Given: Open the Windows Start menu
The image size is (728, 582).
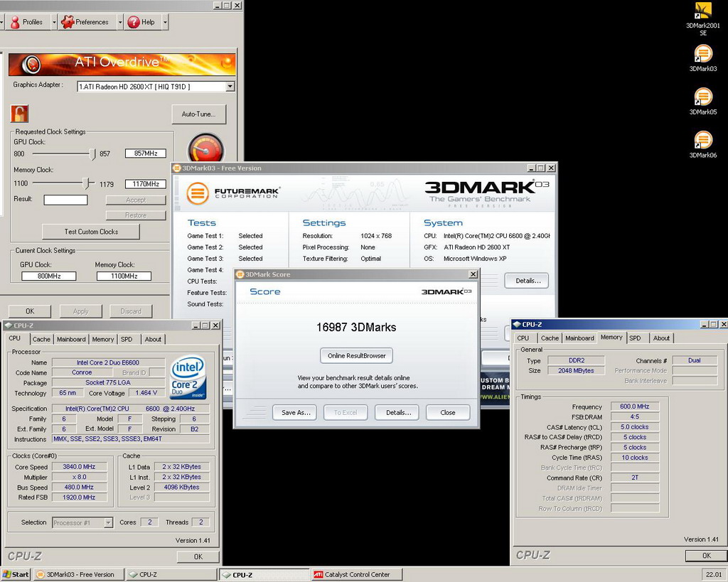Looking at the screenshot, I should pyautogui.click(x=16, y=574).
